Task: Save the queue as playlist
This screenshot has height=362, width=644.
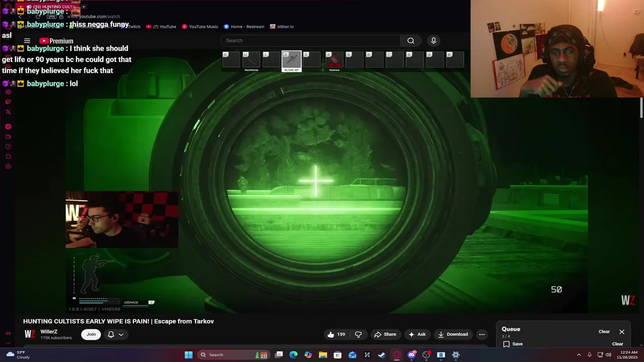Action: click(x=513, y=344)
